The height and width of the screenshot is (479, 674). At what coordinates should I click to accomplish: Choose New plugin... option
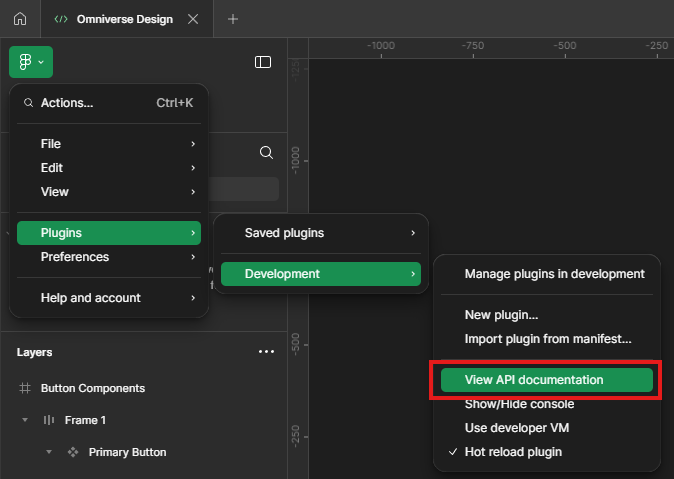coord(547,315)
